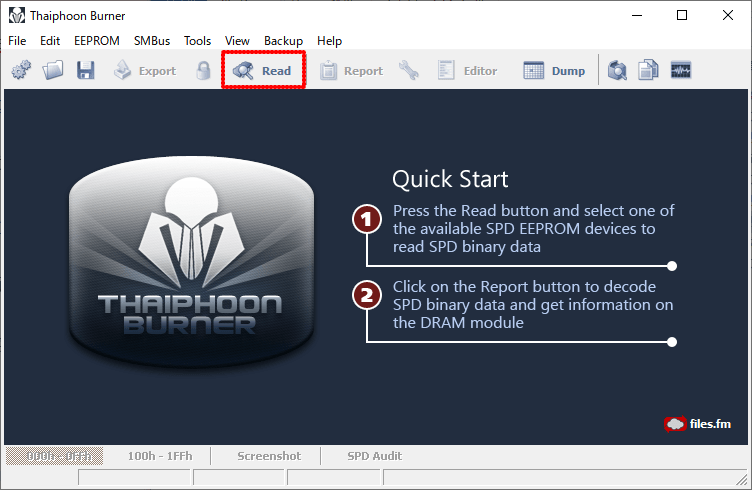
Task: Open the settings gears icon in toolbar
Action: (21, 70)
